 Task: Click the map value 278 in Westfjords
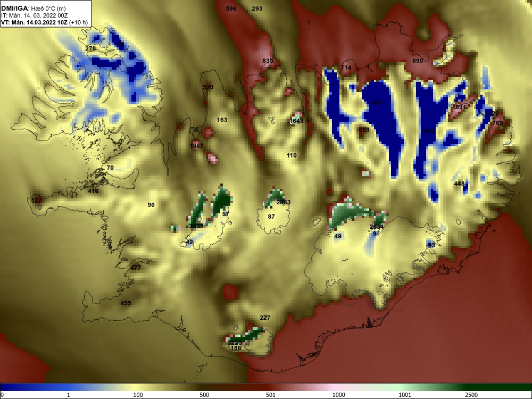pyautogui.click(x=90, y=48)
